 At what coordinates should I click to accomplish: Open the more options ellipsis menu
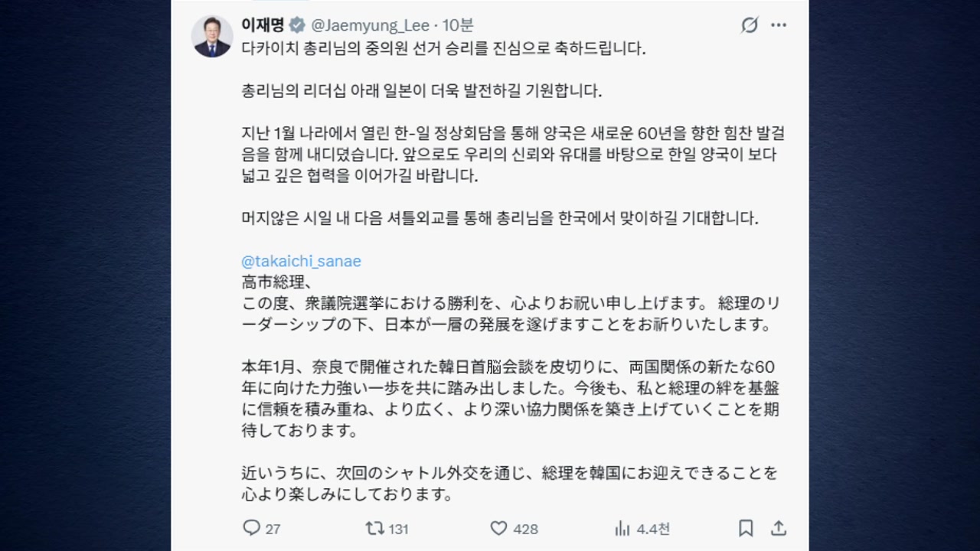(x=779, y=25)
